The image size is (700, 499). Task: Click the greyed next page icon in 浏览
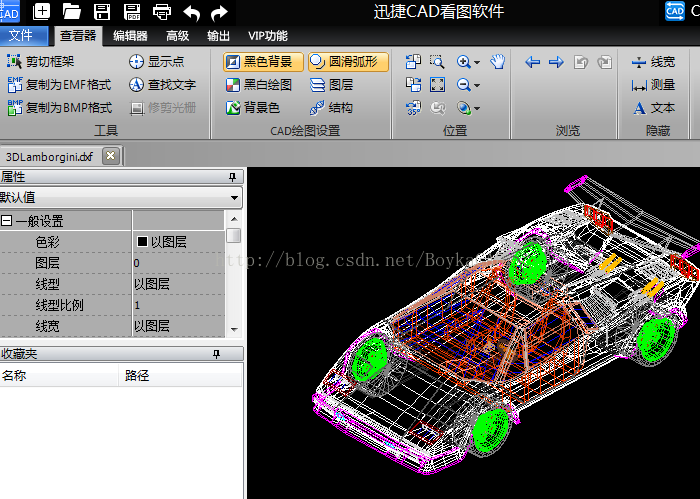604,62
